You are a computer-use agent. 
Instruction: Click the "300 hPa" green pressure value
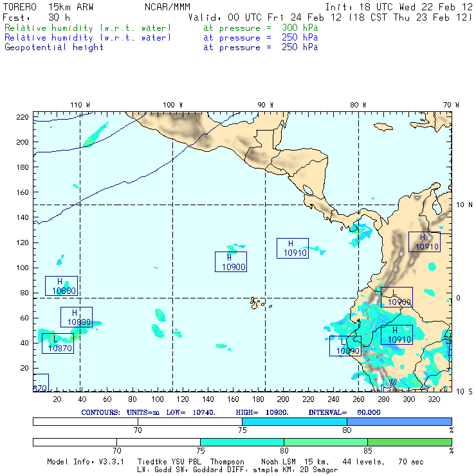(300, 28)
